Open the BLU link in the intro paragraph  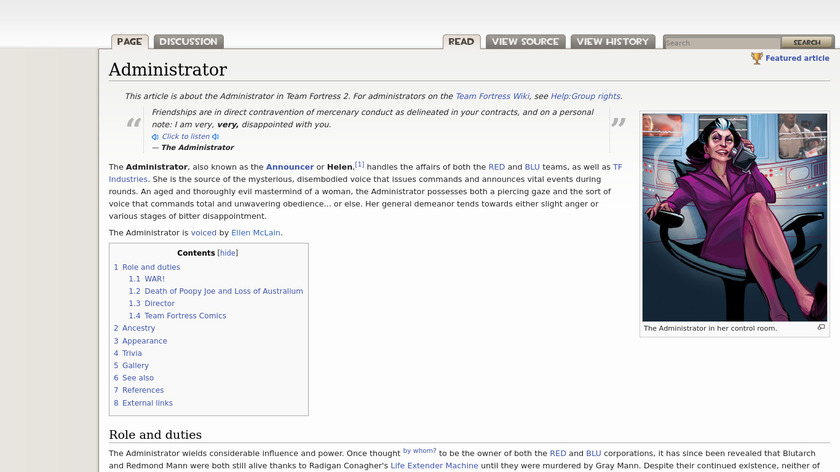(x=532, y=167)
